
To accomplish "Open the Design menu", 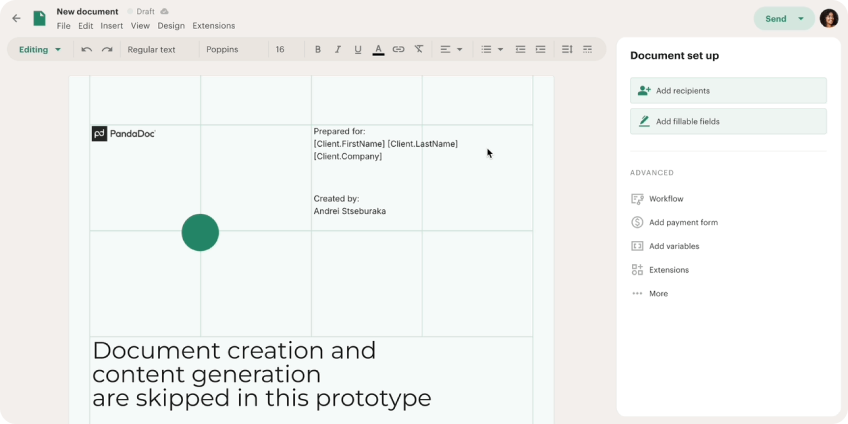I will (171, 26).
